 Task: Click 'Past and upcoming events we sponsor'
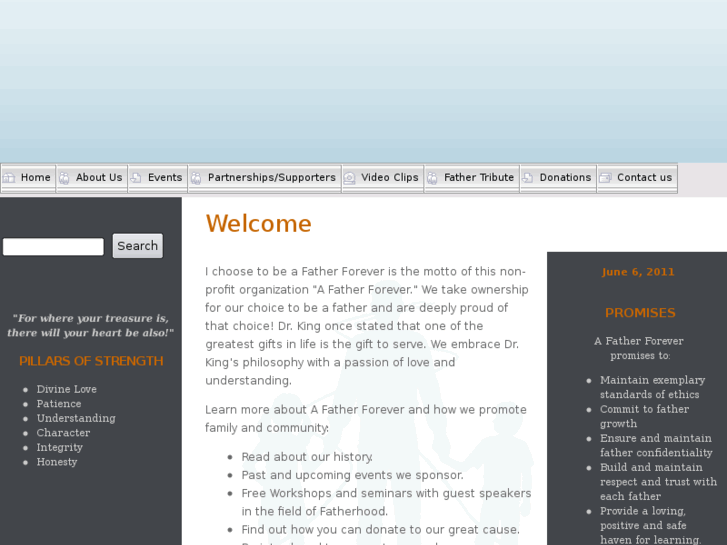tap(352, 475)
